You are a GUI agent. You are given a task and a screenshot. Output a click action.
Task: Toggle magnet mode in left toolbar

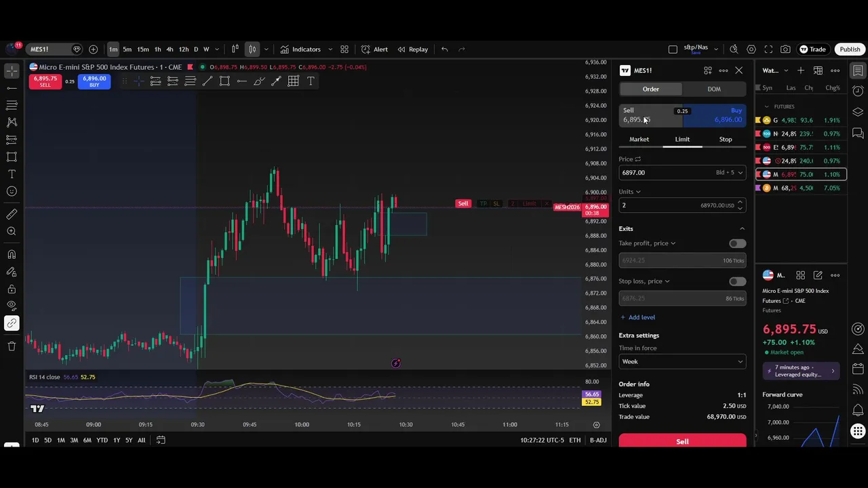coord(12,255)
